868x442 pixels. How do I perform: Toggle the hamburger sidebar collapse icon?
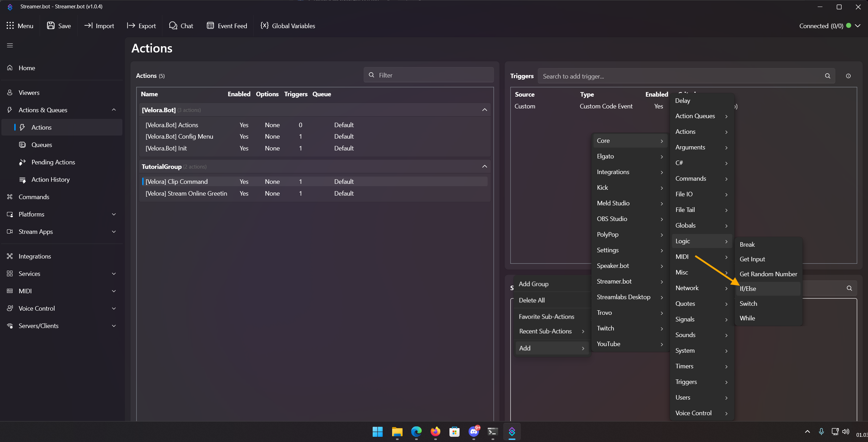10,46
